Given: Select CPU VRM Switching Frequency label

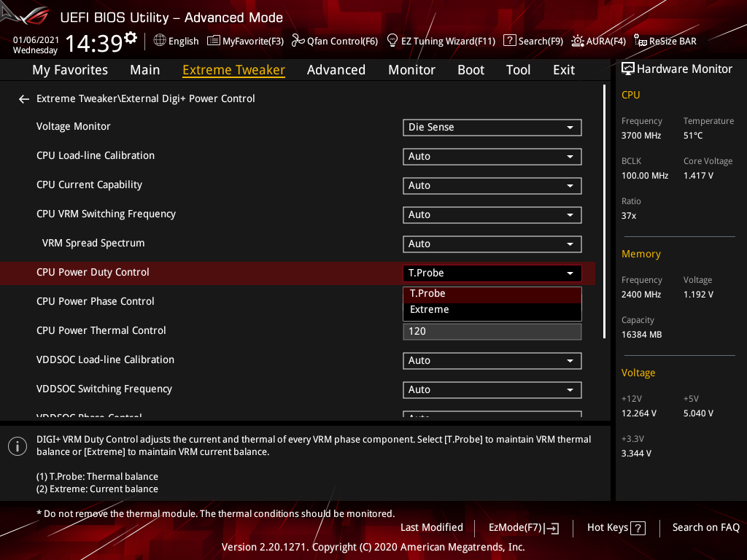Looking at the screenshot, I should [x=106, y=214].
